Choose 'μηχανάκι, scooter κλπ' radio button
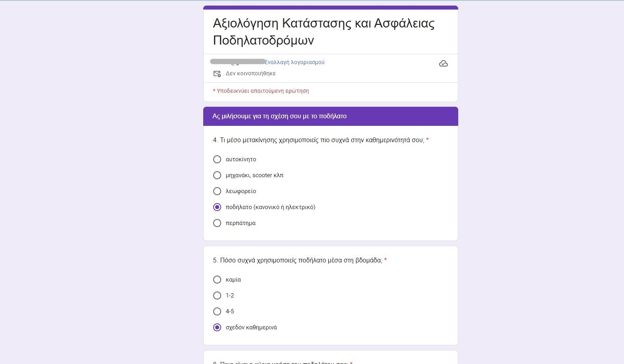624x364 pixels. pyautogui.click(x=217, y=175)
